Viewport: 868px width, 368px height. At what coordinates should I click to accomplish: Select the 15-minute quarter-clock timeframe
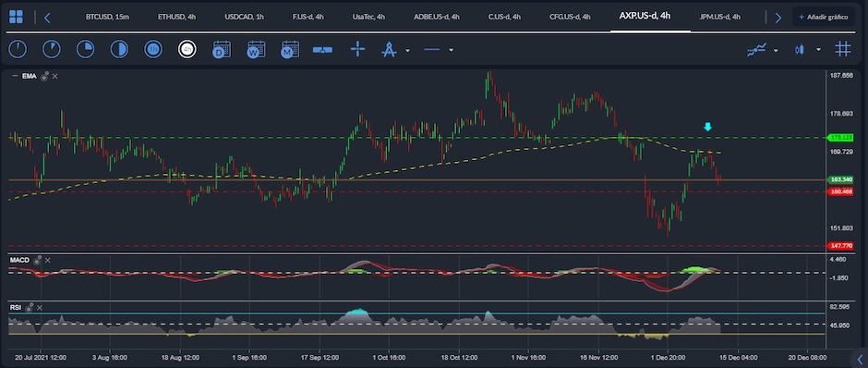(x=85, y=49)
